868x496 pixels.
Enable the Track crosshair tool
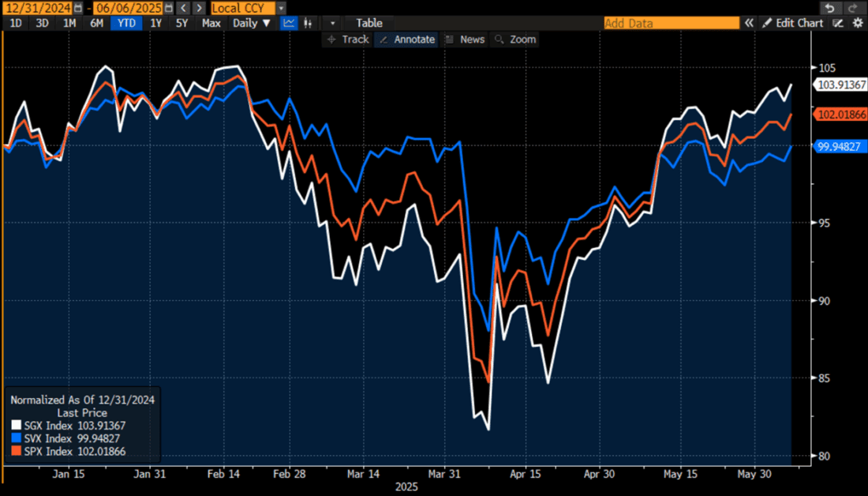click(348, 39)
